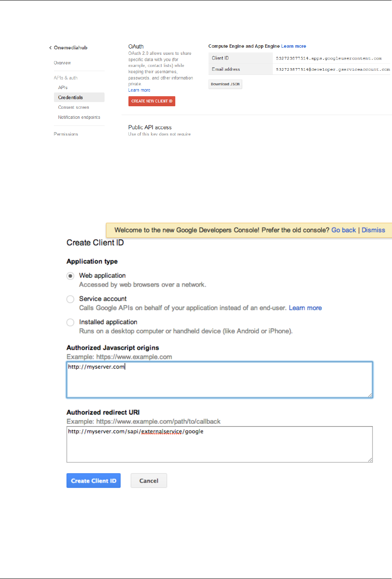Click Go back to old console
The image size is (392, 579).
coord(343,230)
